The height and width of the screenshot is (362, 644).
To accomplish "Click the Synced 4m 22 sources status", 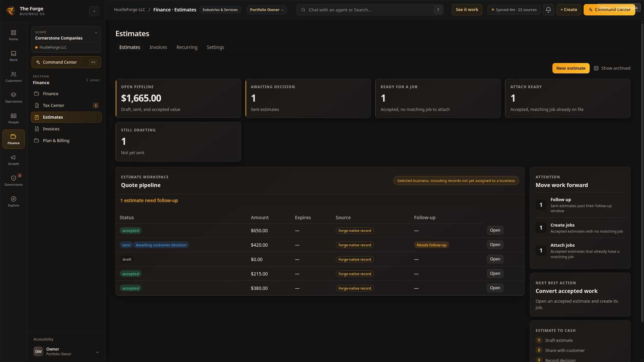I will (x=514, y=10).
